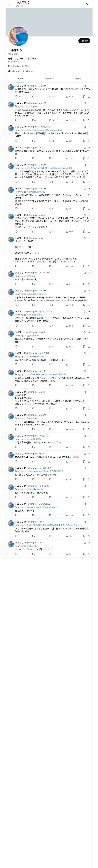Screen dimensions: 98x868
Task: Bookmark the May 11 post
Action: pyautogui.click(x=84, y=266)
